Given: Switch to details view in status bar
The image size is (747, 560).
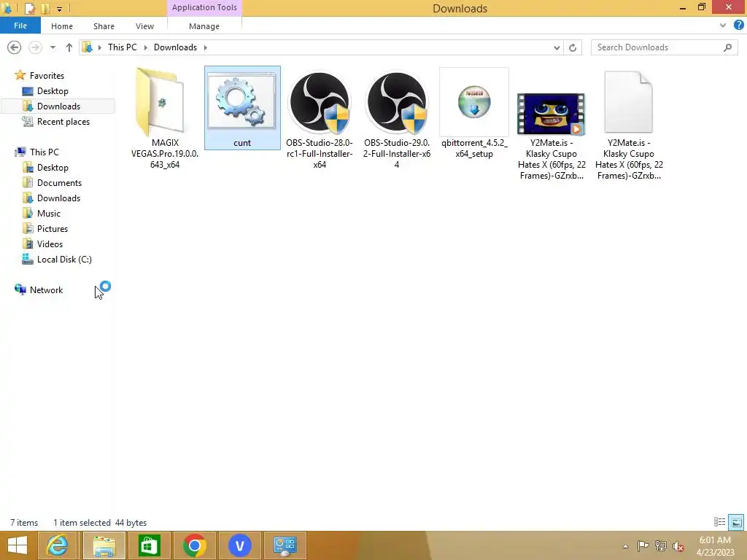Looking at the screenshot, I should click(719, 522).
